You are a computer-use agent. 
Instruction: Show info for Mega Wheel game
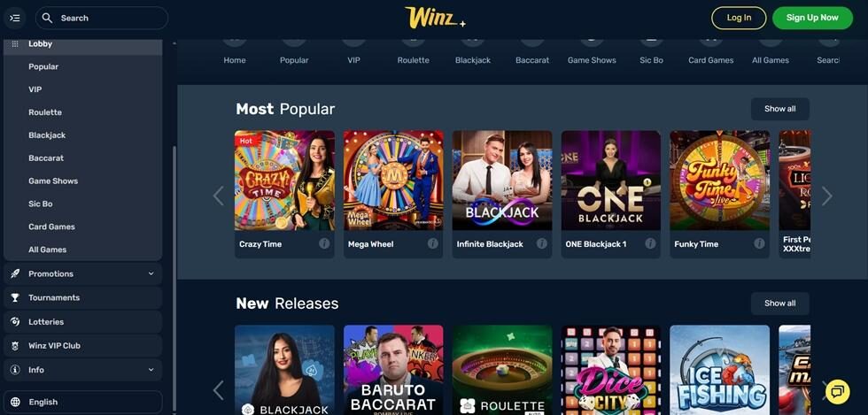(433, 243)
